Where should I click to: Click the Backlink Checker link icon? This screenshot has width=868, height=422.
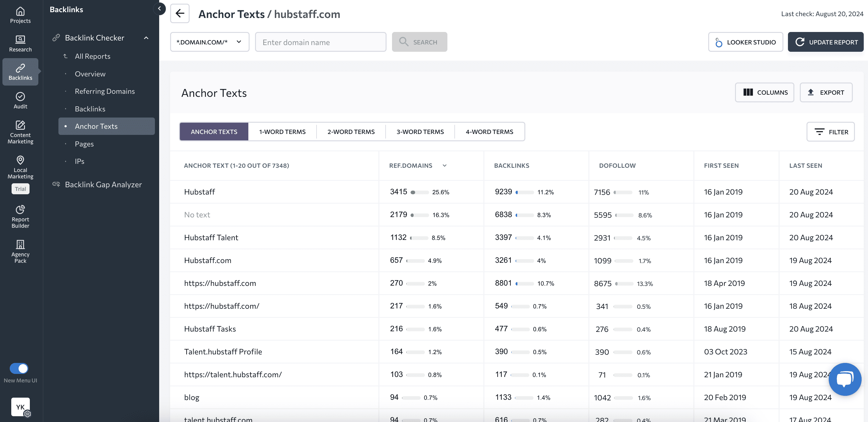click(56, 38)
